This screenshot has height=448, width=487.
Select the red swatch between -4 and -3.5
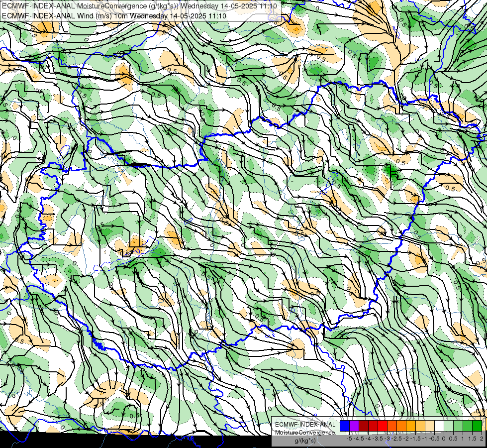[373, 426]
